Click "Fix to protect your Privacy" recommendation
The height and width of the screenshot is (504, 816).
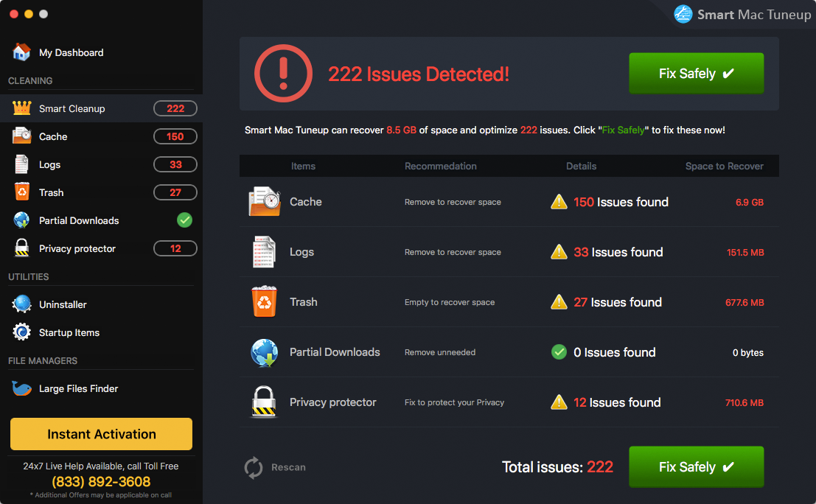coord(454,402)
